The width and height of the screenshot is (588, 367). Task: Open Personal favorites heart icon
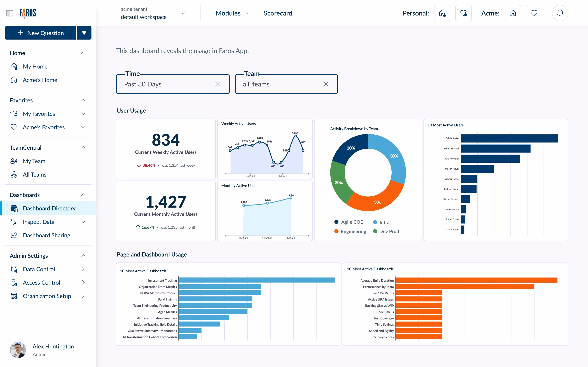[x=463, y=13]
